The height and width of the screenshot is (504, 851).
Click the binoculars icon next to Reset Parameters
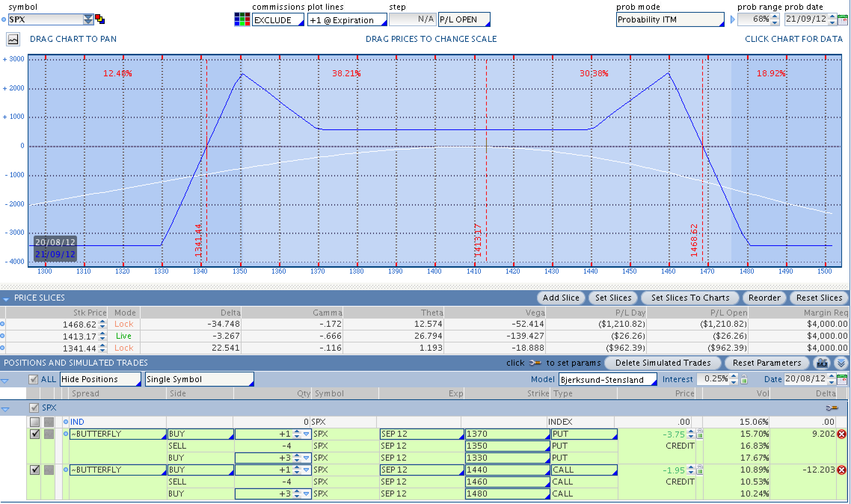tap(822, 363)
